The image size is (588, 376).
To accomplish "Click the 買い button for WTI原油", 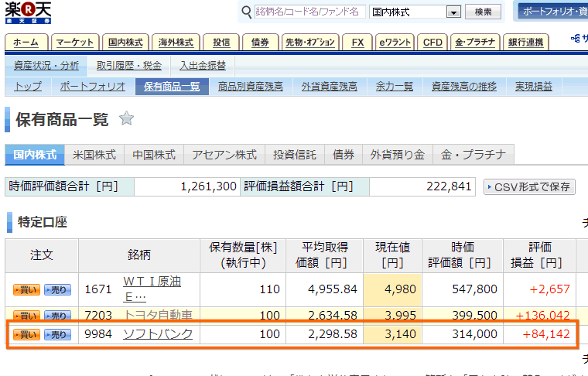I will [26, 289].
